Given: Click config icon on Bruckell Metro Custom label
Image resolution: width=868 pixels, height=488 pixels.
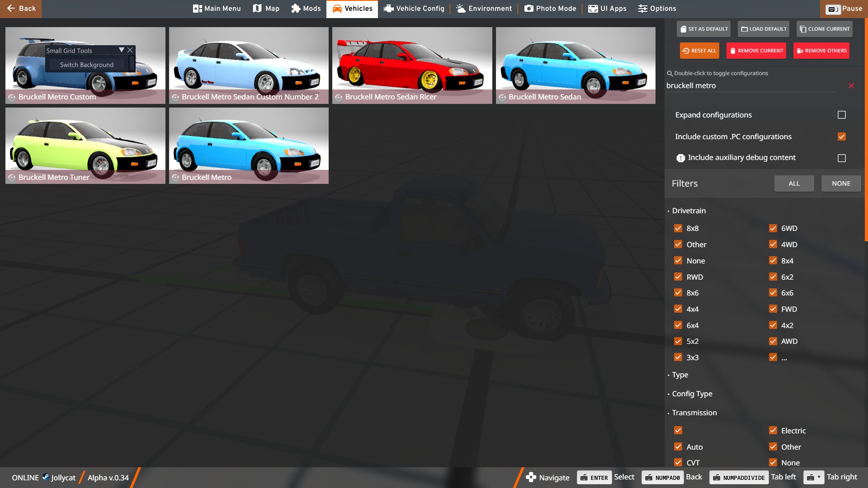Looking at the screenshot, I should (12, 97).
